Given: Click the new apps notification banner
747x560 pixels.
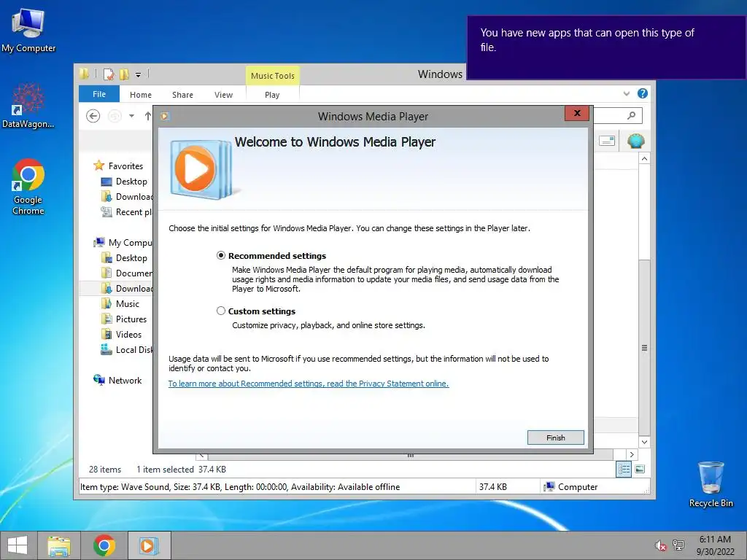Looking at the screenshot, I should (x=606, y=47).
